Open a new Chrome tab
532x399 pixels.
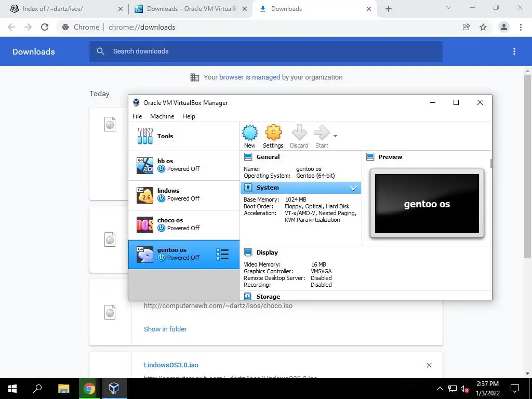pos(389,9)
